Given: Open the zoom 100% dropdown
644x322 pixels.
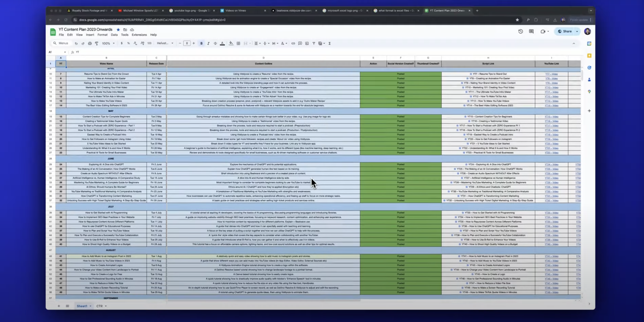Looking at the screenshot, I should tap(108, 44).
